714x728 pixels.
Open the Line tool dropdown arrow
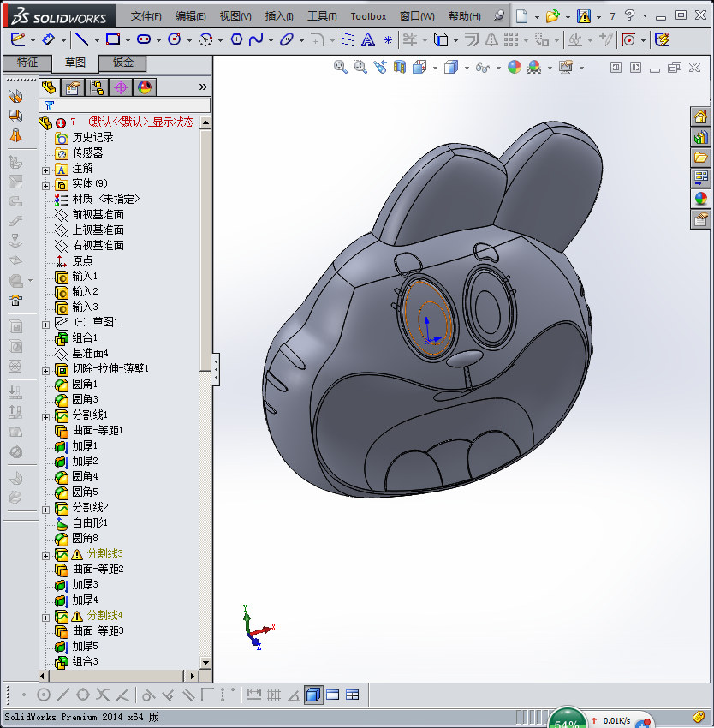[x=97, y=41]
